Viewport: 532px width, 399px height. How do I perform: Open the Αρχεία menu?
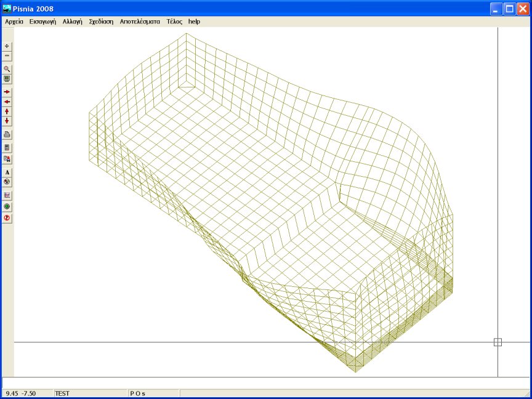click(14, 22)
